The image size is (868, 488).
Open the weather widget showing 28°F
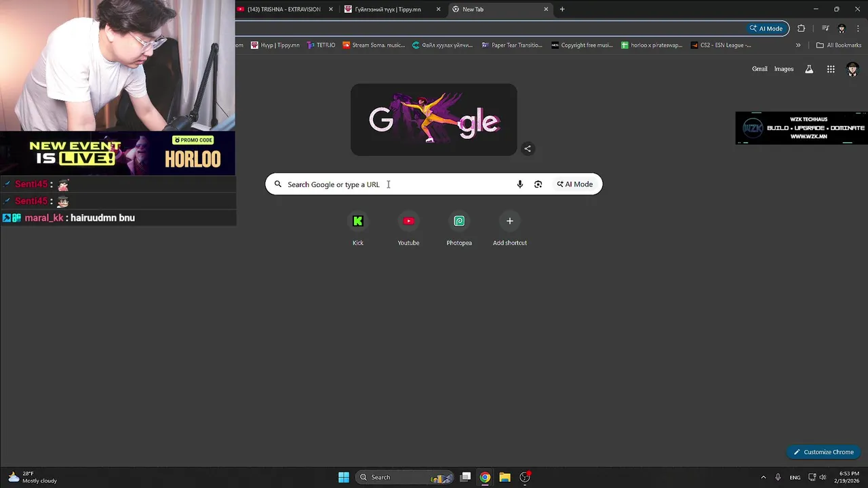pyautogui.click(x=32, y=477)
